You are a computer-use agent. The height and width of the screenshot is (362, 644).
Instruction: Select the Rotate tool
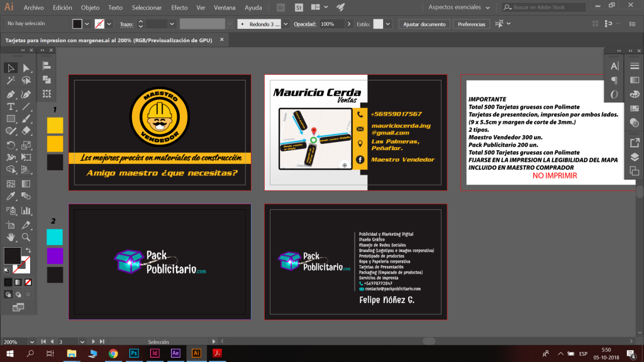(x=11, y=145)
